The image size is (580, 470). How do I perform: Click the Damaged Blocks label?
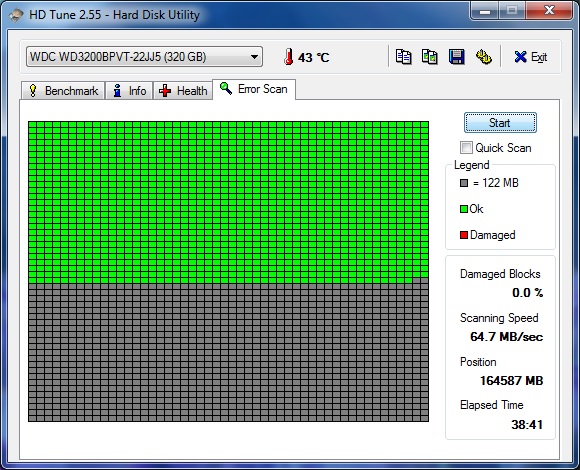[x=500, y=274]
